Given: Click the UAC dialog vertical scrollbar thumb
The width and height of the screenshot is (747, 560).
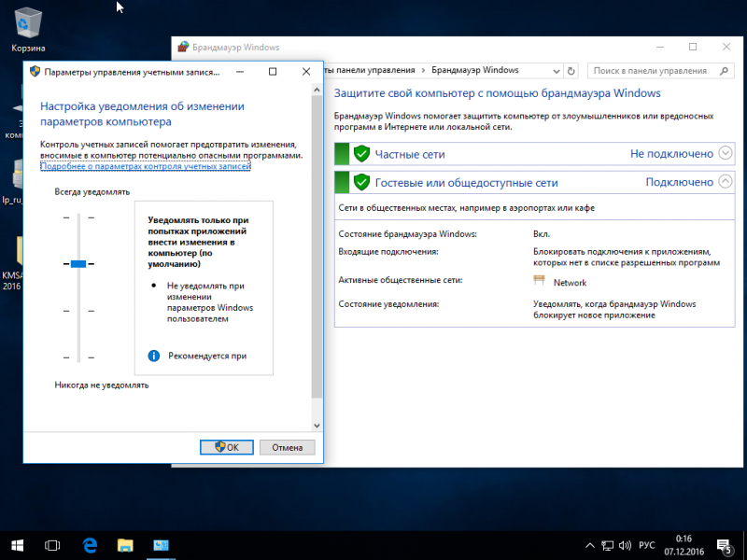Looking at the screenshot, I should (317, 246).
